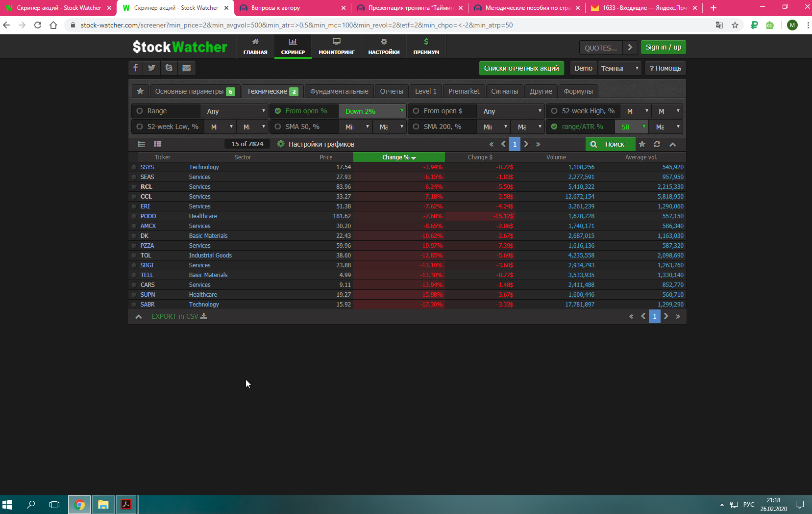
Task: Enable the SMA 50 % filter
Action: coord(278,127)
